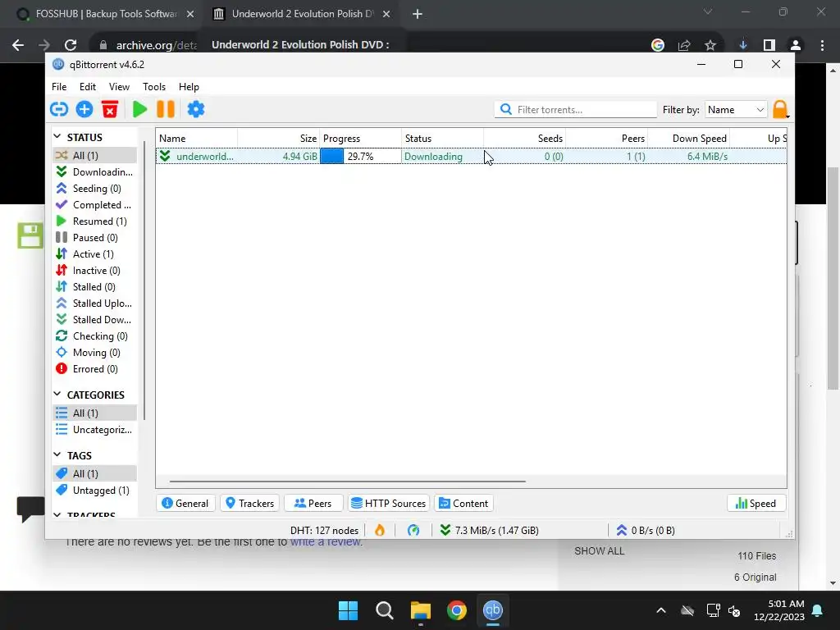Select All (1) under CATEGORIES
840x630 pixels.
pyautogui.click(x=95, y=413)
